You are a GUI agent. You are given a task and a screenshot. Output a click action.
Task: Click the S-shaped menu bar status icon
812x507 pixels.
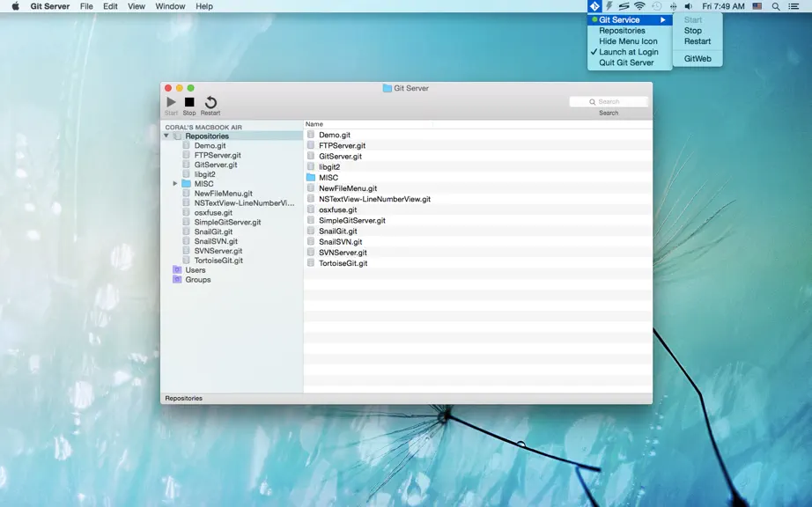pos(624,6)
